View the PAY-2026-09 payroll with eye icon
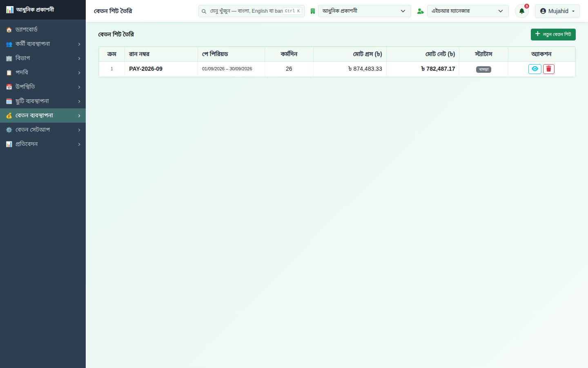This screenshot has width=588, height=368. tap(535, 69)
